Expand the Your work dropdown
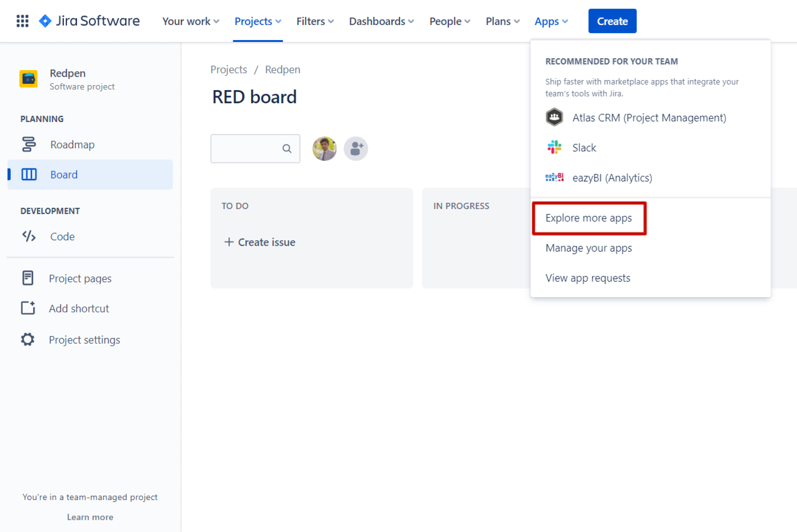 click(191, 21)
